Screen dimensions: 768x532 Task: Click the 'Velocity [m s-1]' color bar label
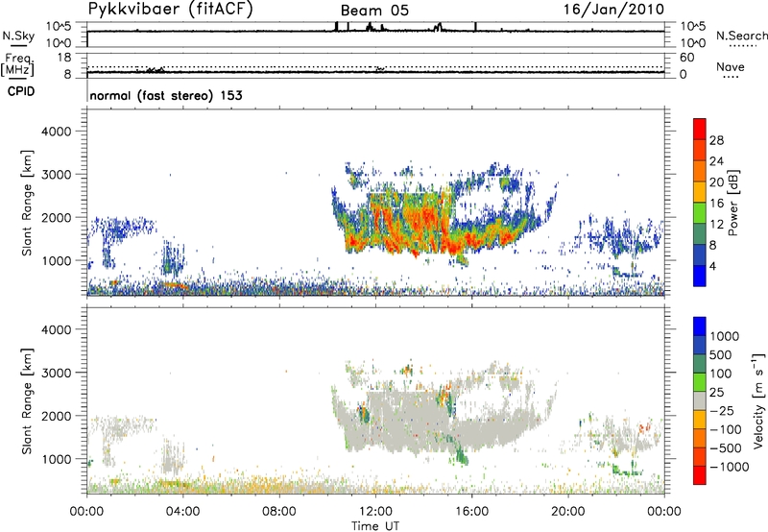758,400
